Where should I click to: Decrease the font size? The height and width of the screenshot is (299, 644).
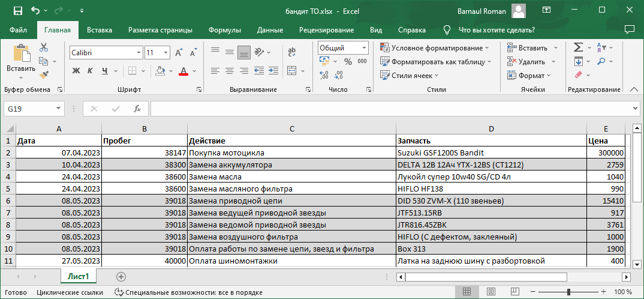pos(193,53)
